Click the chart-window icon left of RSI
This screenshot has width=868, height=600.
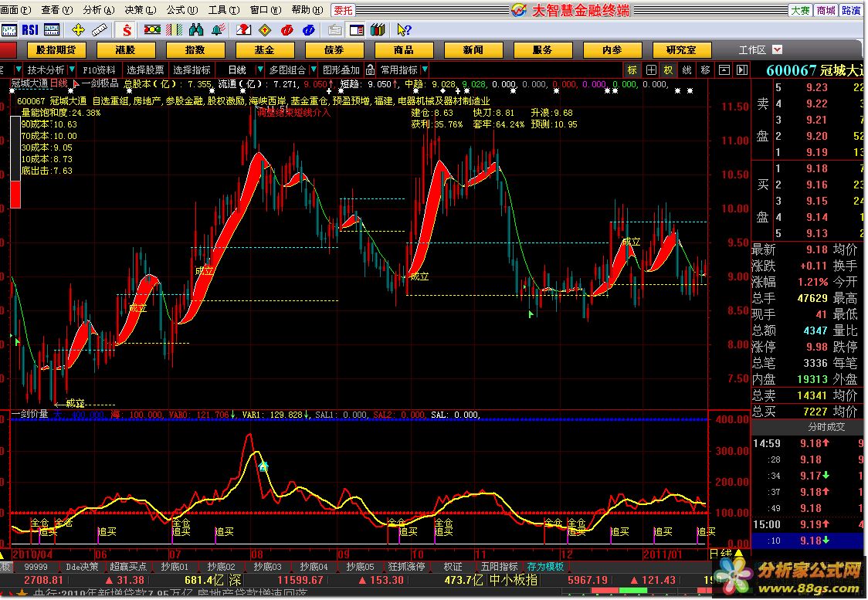tap(8, 30)
